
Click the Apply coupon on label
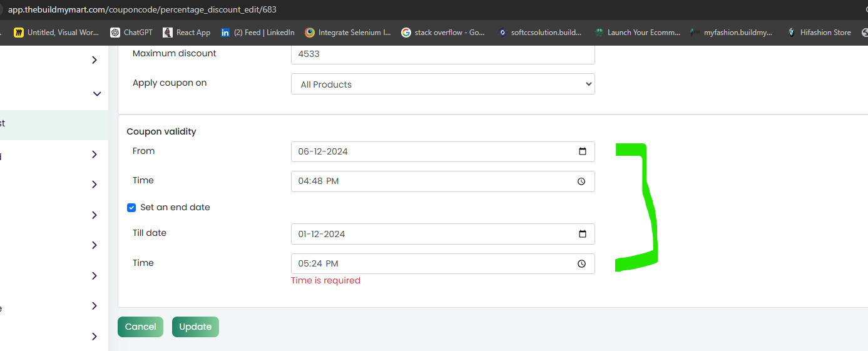[170, 83]
